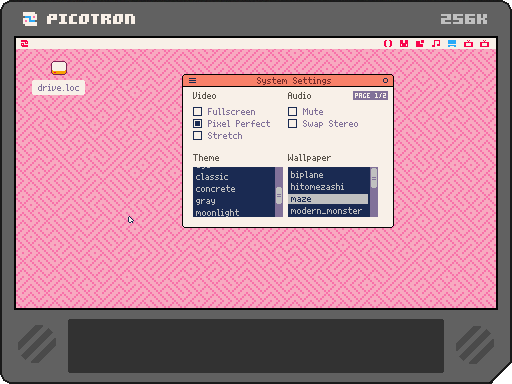Click the Wallpaper list scrollbar handle

(374, 178)
